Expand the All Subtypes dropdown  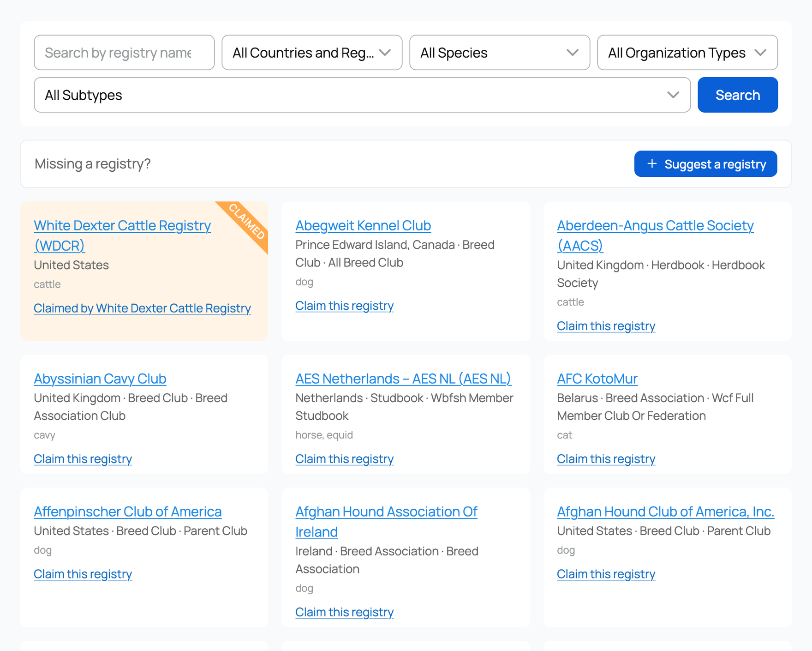362,95
